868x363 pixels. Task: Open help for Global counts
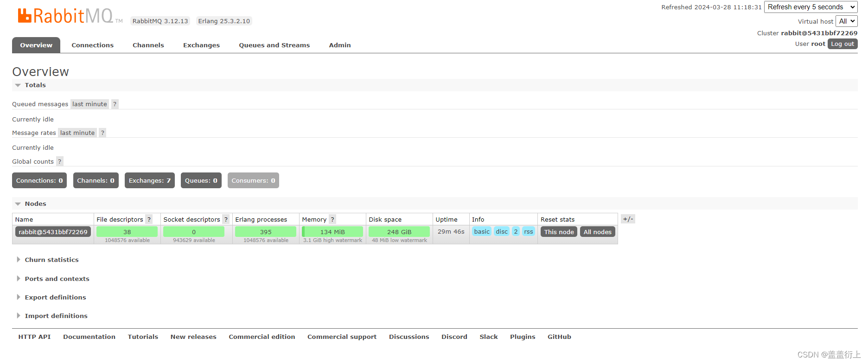(x=59, y=162)
